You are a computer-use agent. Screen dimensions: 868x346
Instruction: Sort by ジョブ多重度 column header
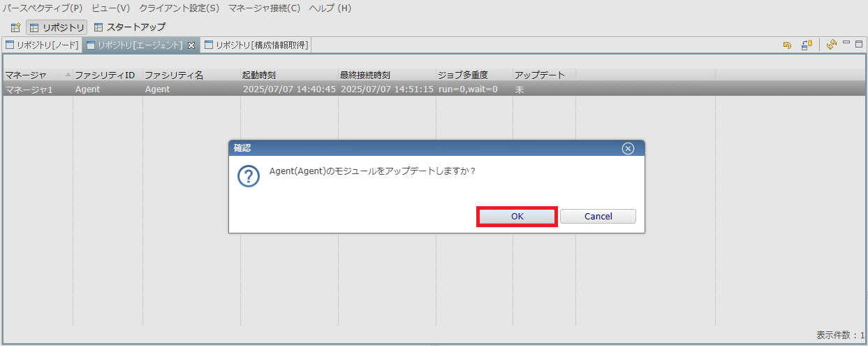pyautogui.click(x=474, y=75)
